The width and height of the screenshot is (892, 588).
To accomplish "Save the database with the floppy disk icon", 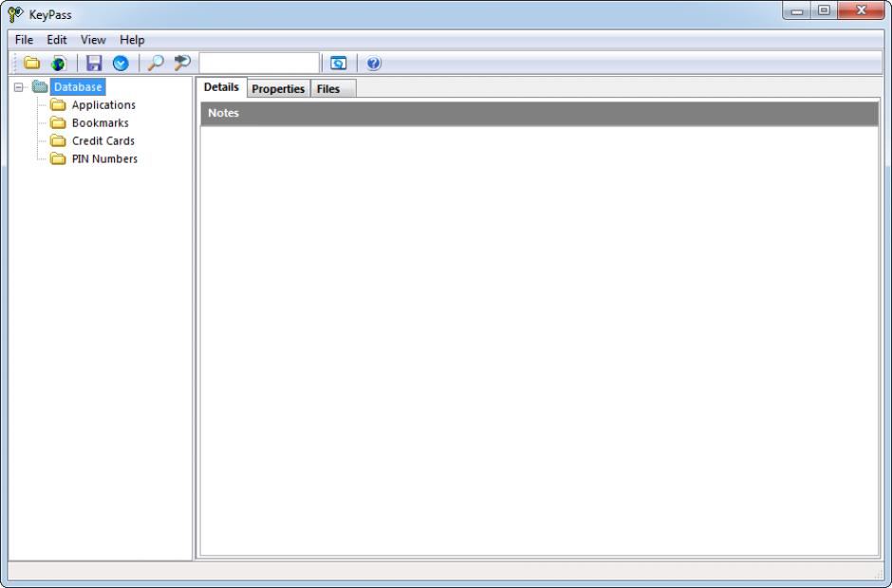I will click(x=94, y=64).
